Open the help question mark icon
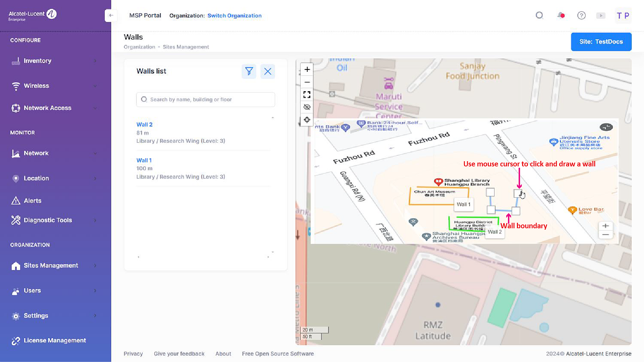 coord(581,15)
